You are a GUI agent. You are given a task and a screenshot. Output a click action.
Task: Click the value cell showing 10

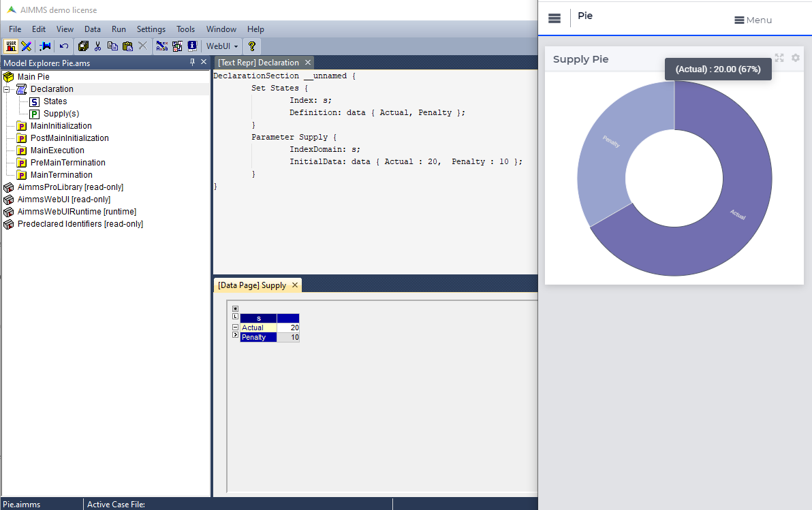(288, 337)
